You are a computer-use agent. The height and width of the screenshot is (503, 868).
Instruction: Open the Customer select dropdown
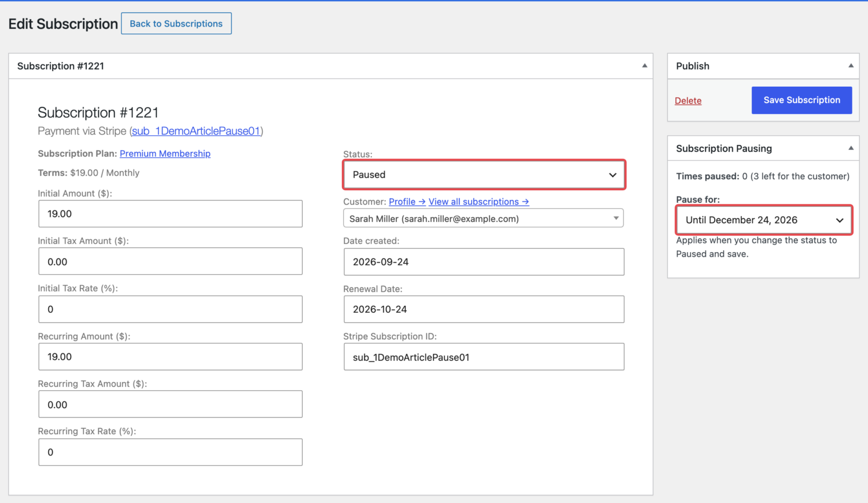coord(484,219)
